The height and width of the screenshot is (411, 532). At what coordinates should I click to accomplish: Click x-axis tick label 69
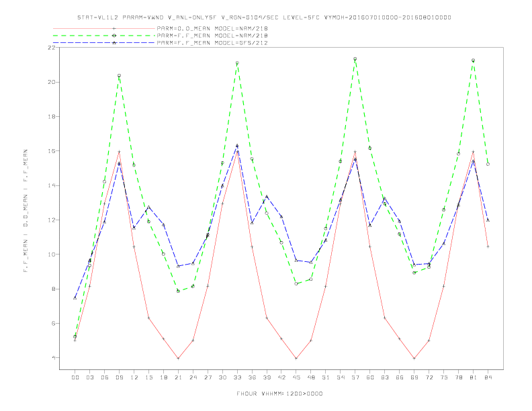coord(414,377)
